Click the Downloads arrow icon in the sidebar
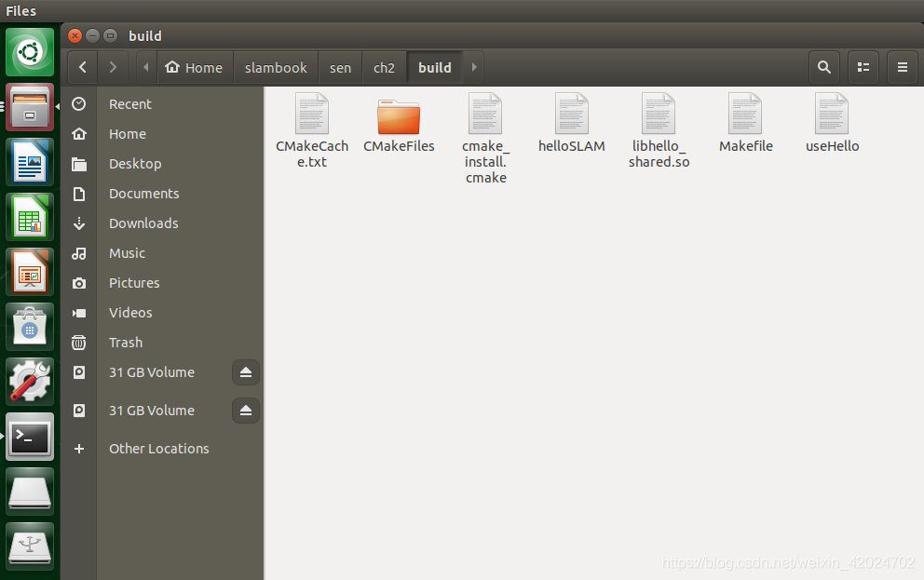 click(x=79, y=223)
